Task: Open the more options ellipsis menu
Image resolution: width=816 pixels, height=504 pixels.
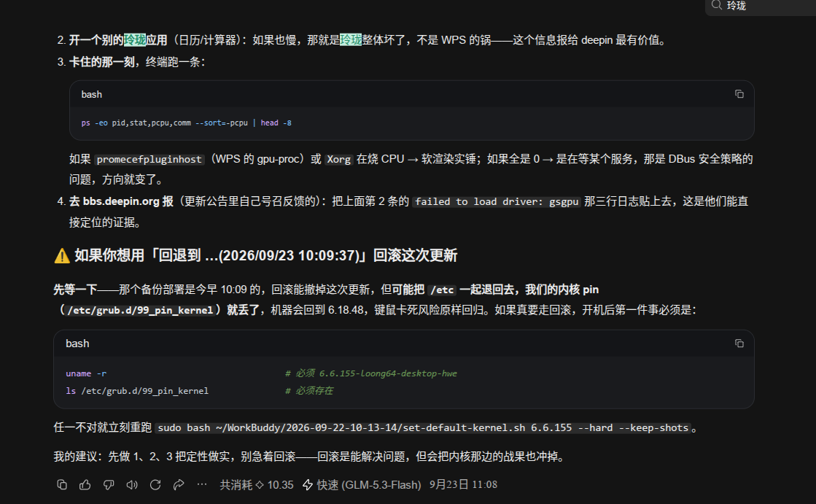Action: click(x=202, y=485)
